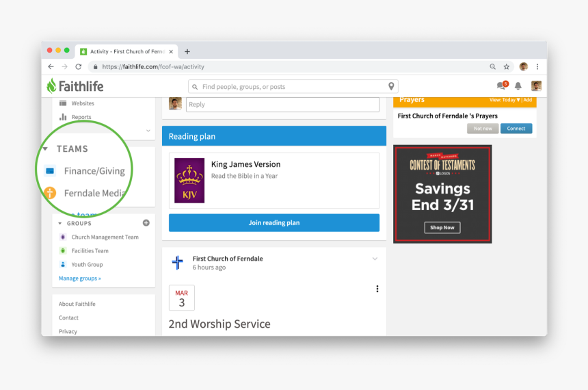
Task: Open the Facilities Team group
Action: [90, 250]
